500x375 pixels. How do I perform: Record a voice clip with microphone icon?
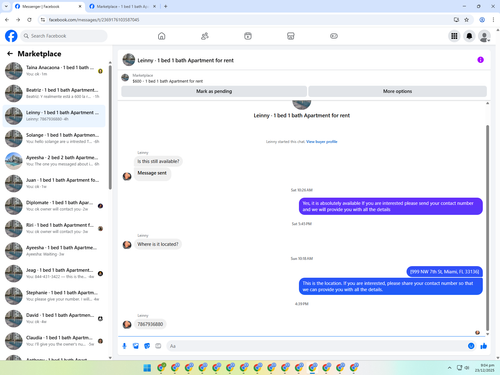(124, 346)
